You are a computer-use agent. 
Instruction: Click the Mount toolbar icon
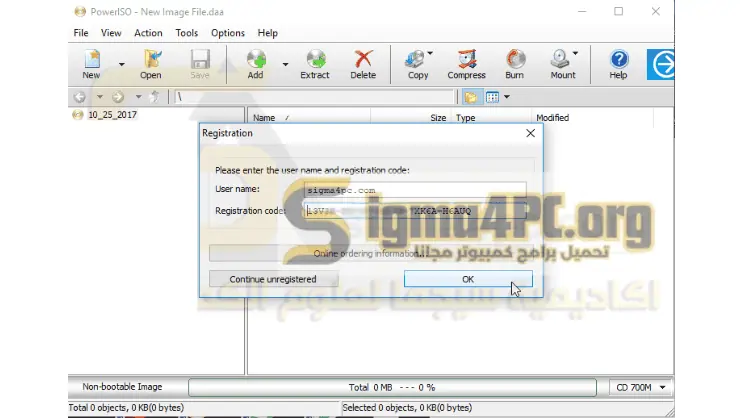562,64
